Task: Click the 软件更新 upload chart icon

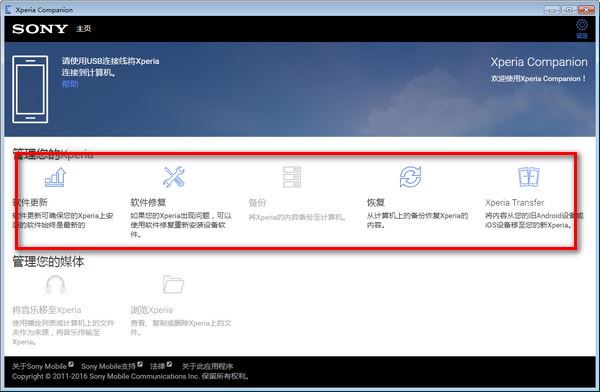Action: click(x=55, y=177)
